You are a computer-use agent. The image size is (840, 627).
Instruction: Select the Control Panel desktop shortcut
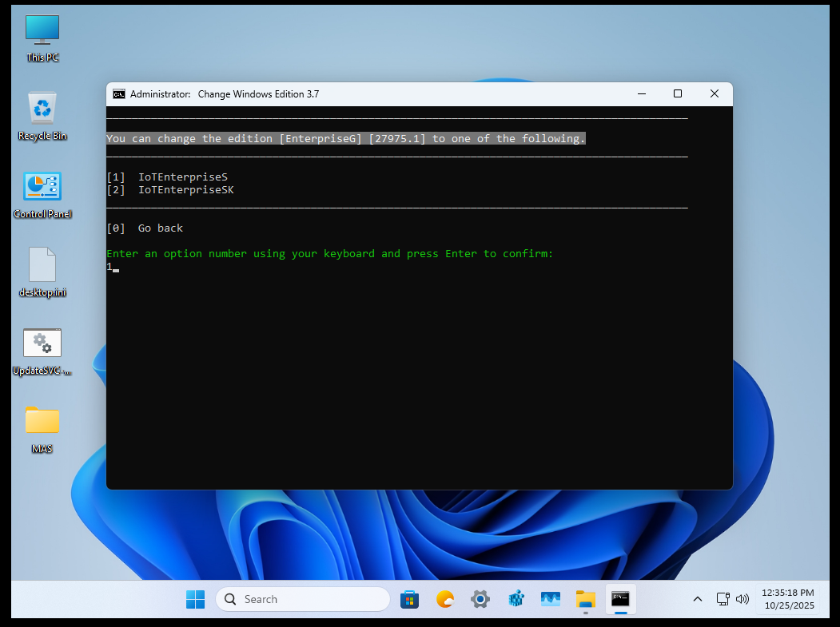pos(42,195)
